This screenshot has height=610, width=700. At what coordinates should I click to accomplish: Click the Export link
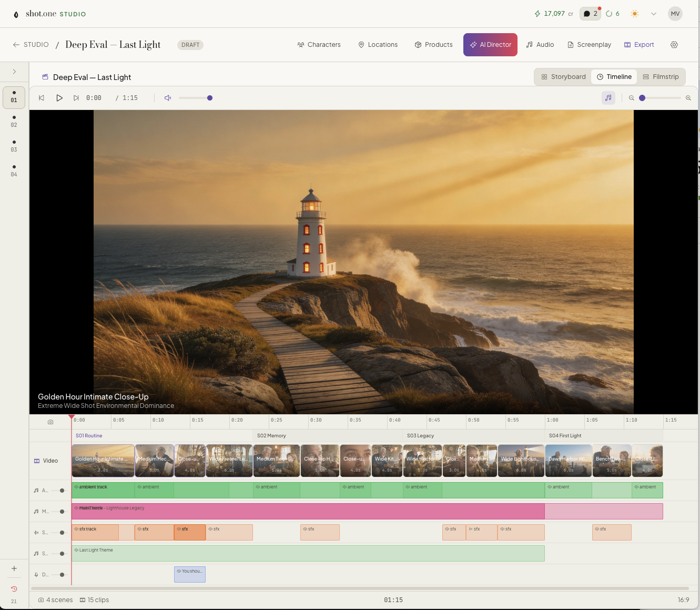639,45
